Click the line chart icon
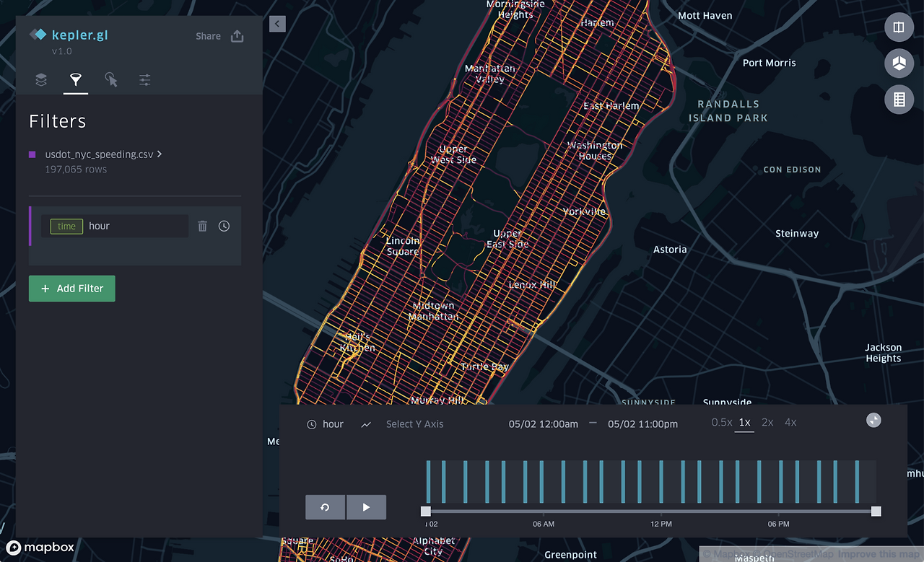Viewport: 924px width, 562px height. [x=366, y=424]
